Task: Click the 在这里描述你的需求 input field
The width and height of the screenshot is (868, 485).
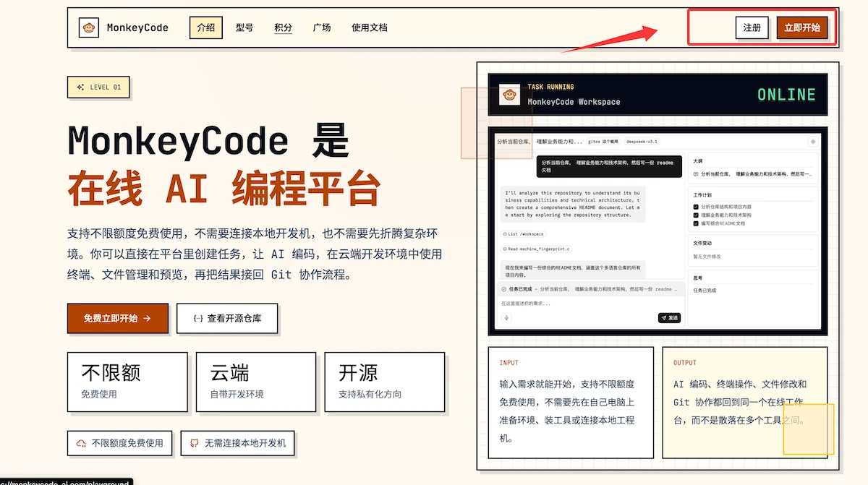Action: (x=590, y=304)
